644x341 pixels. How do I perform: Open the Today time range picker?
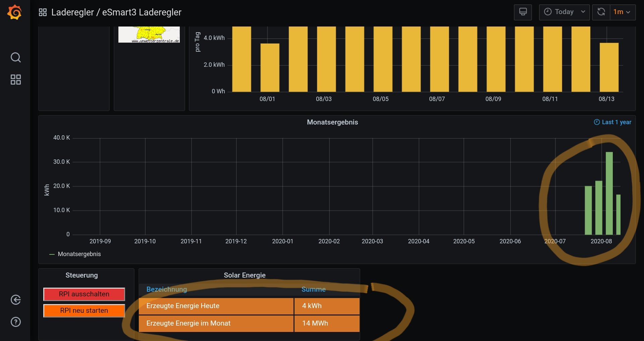click(564, 12)
